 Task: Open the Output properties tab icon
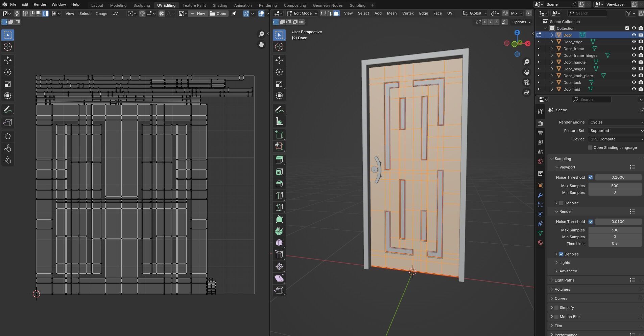[x=540, y=133]
